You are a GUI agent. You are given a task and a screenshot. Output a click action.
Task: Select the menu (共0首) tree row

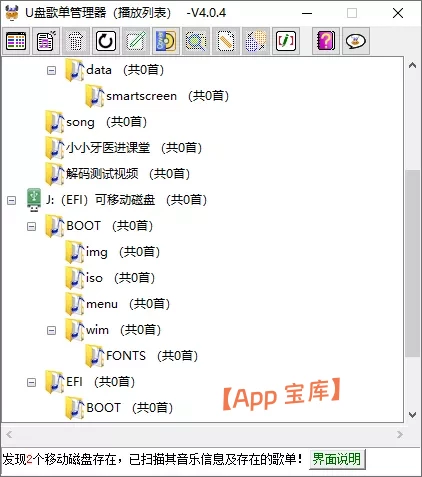(128, 304)
